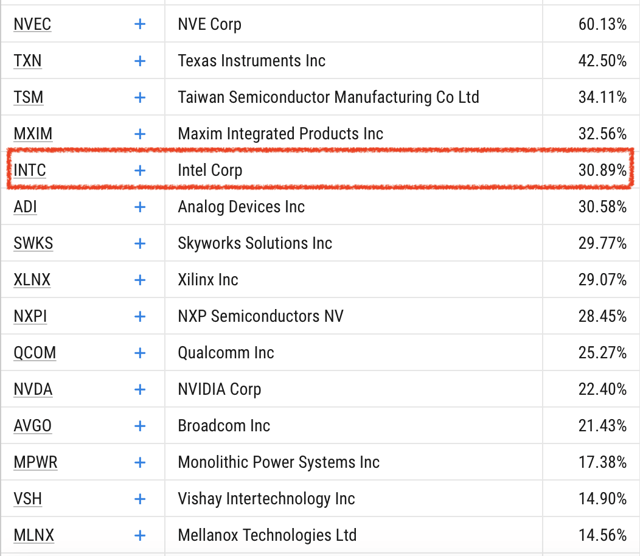Click the Analog Devices Inc name
640x556 pixels.
(241, 207)
